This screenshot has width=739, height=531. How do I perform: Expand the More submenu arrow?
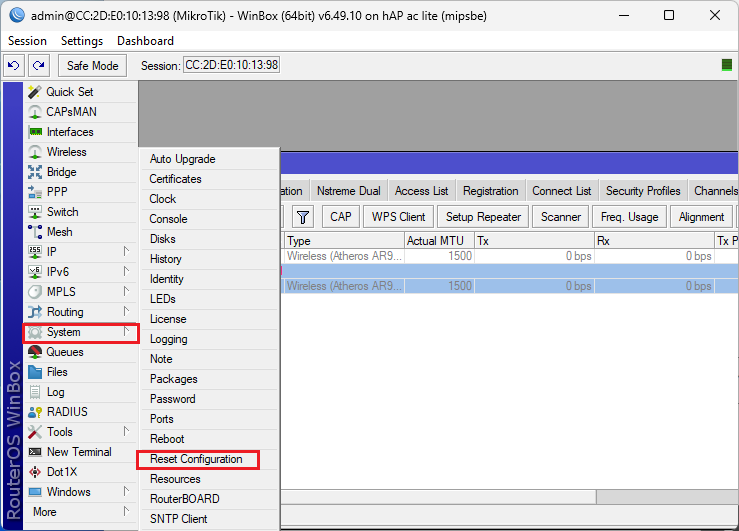click(x=126, y=511)
